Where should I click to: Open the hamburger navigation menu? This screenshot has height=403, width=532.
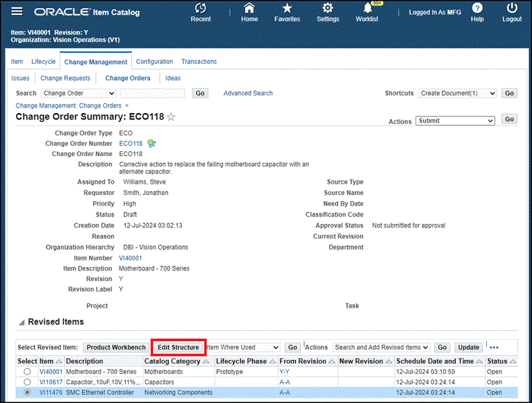17,11
